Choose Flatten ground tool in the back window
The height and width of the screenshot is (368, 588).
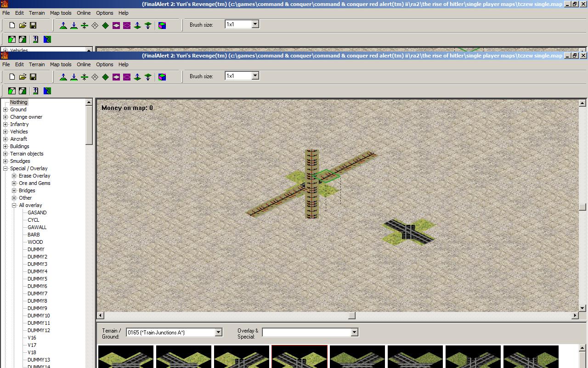85,25
